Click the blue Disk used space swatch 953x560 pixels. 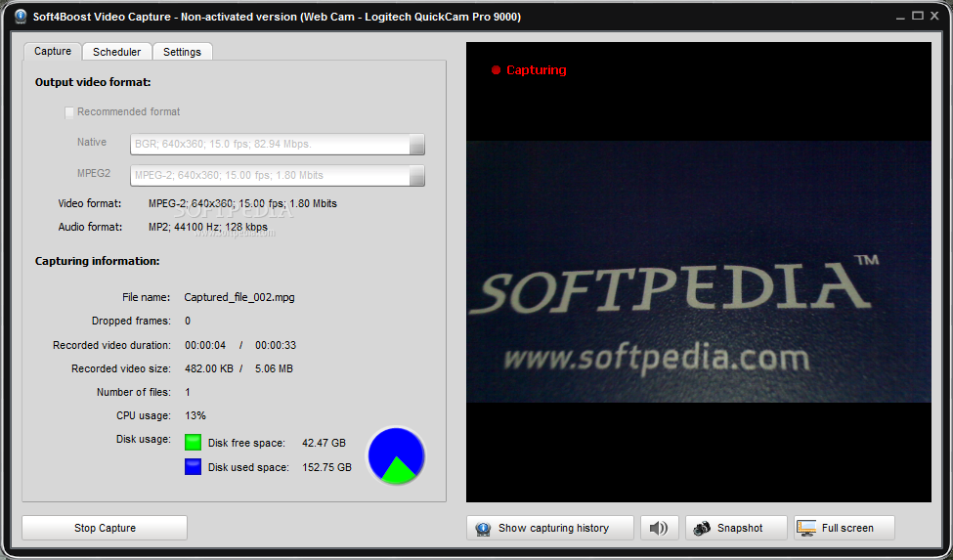(193, 466)
